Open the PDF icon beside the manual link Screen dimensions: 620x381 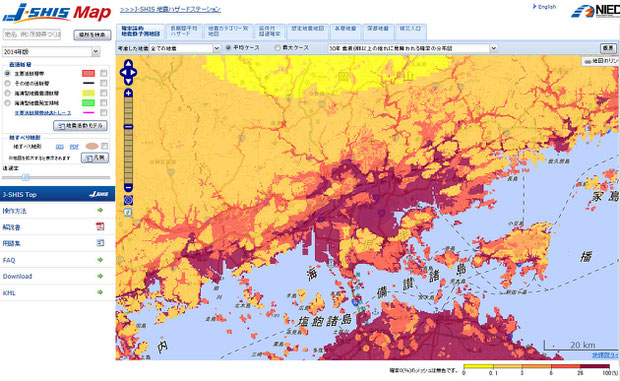pyautogui.click(x=100, y=227)
